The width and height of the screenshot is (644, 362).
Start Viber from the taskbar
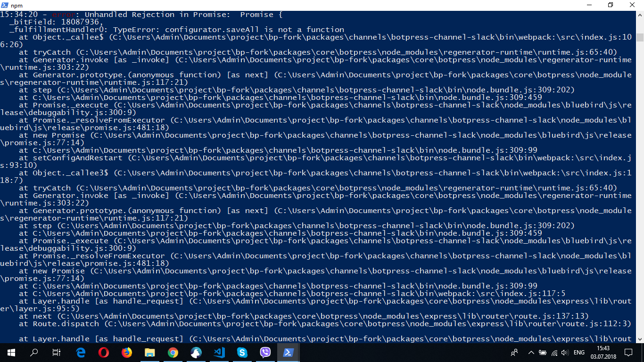pyautogui.click(x=265, y=352)
